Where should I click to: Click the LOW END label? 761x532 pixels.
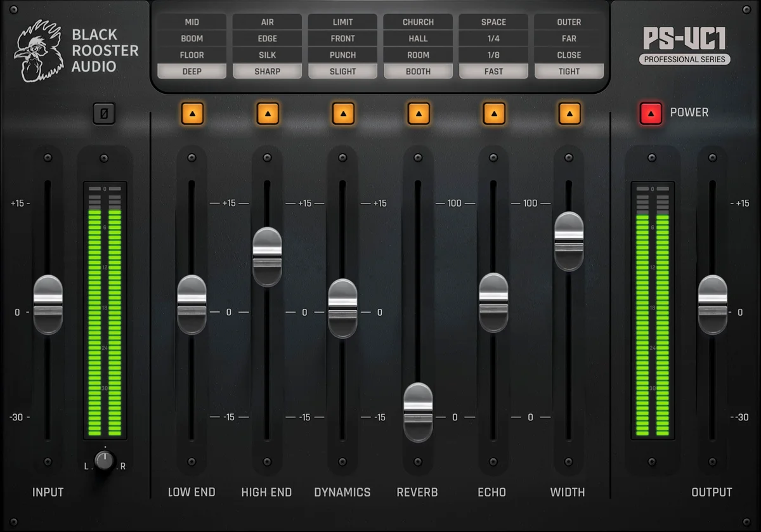point(192,492)
